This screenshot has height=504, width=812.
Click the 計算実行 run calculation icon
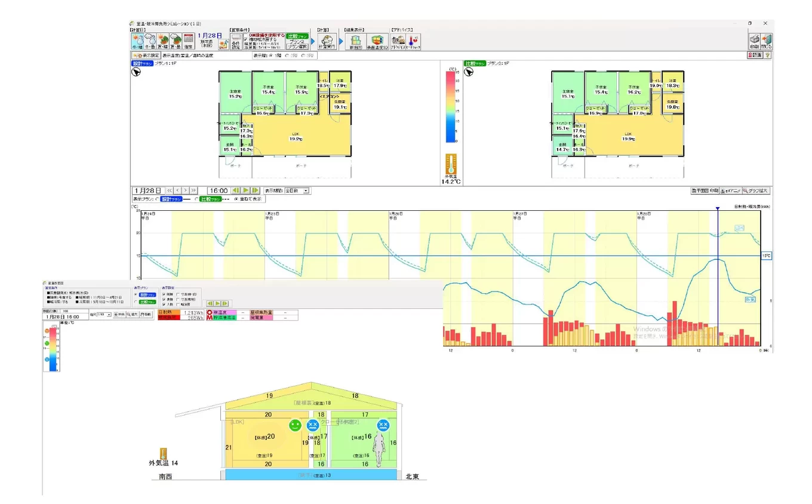click(x=326, y=42)
